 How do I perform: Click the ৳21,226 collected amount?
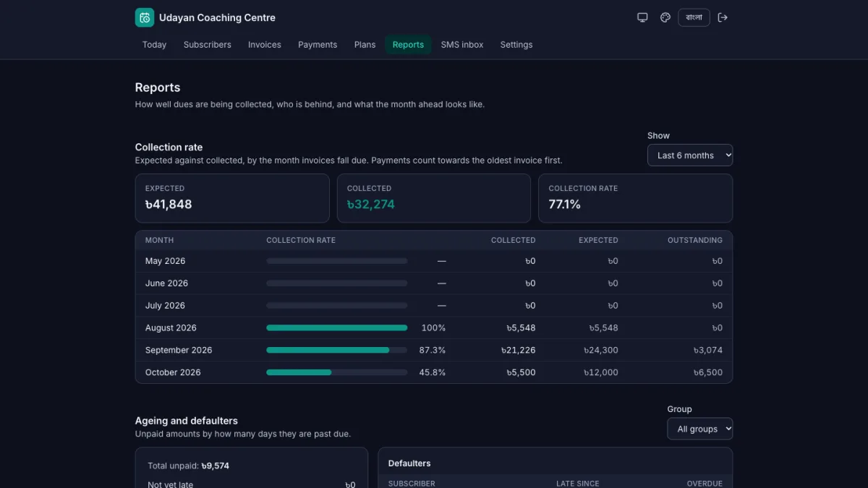point(519,351)
